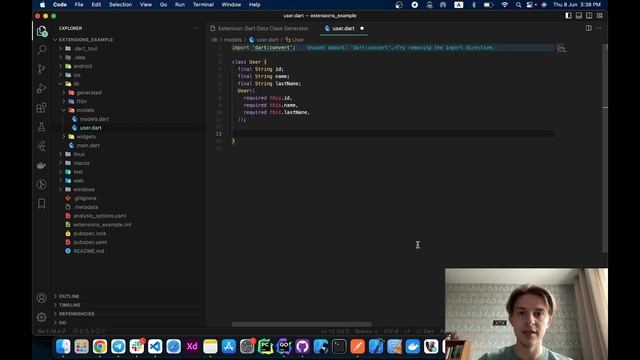The image size is (640, 360).
Task: Open the Selection menu
Action: (120, 5)
